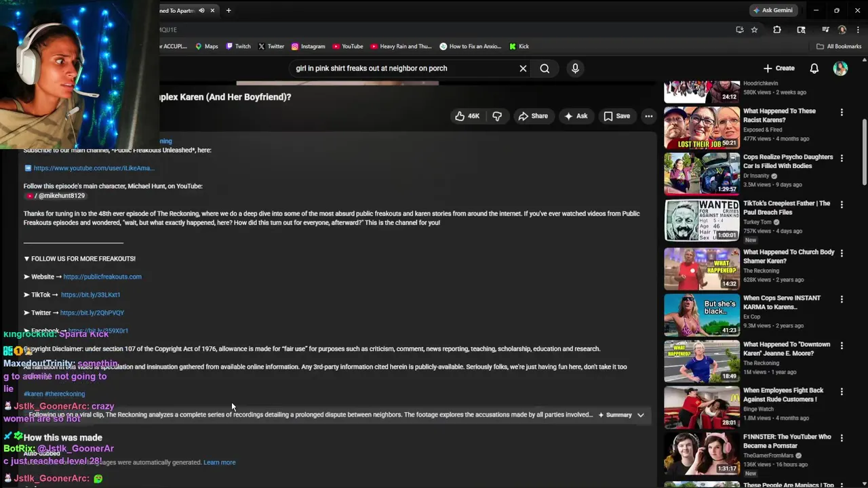868x488 pixels.
Task: Open Twitch bookmark
Action: (237, 46)
